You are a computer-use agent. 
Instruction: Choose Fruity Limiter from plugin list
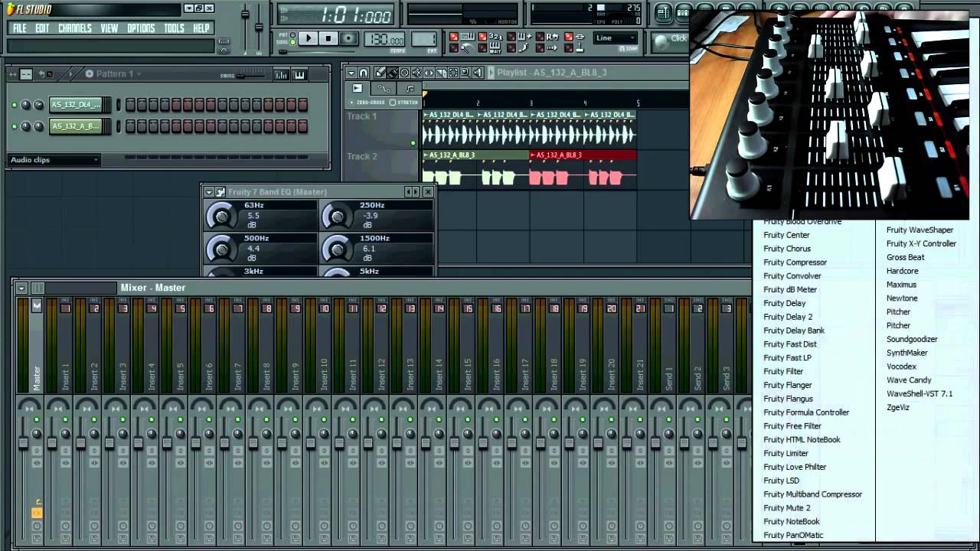(x=786, y=453)
